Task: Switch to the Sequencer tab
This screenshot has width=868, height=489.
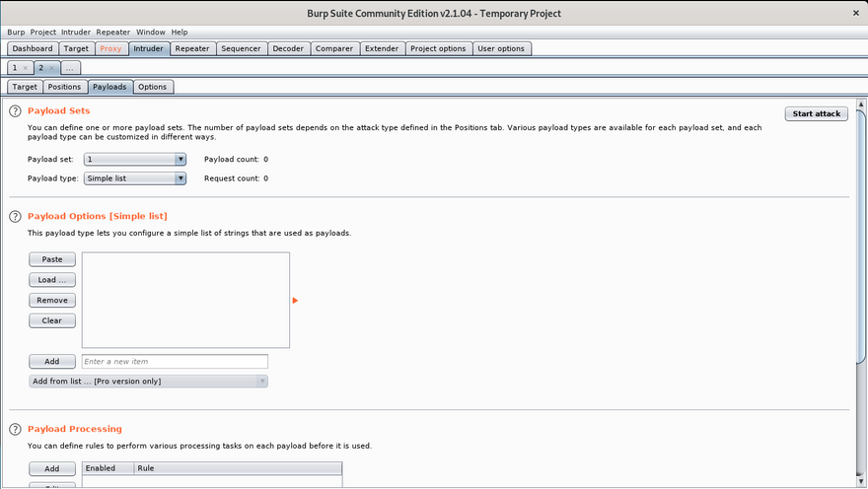Action: (x=241, y=48)
